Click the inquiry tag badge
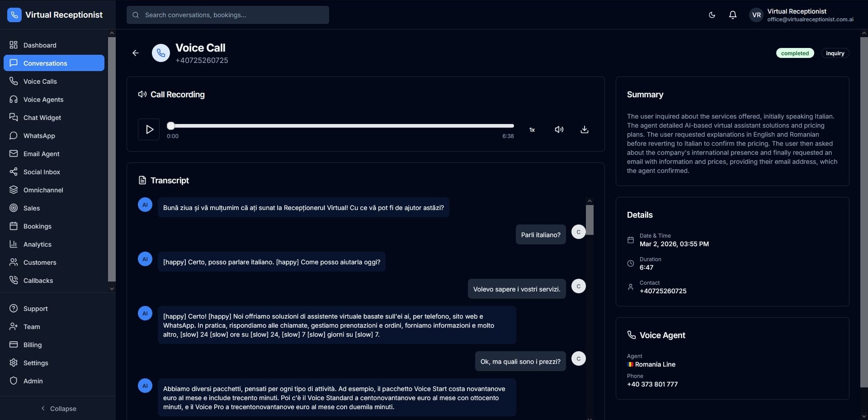Screen dimensions: 868x420 (x=835, y=53)
